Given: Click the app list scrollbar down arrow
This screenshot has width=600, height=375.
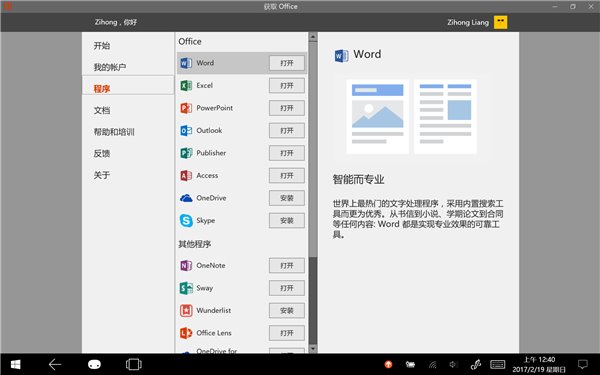Looking at the screenshot, I should 313,349.
